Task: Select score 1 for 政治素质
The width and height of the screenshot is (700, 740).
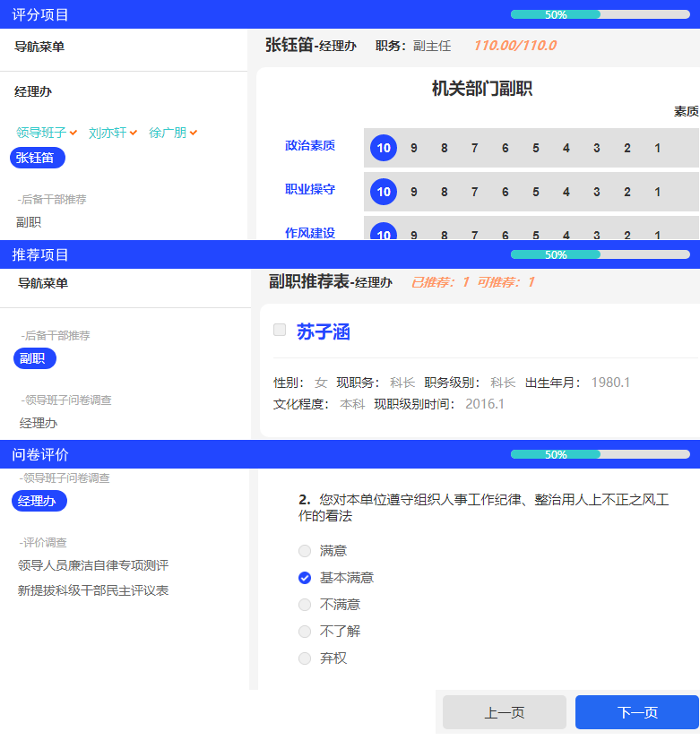Action: click(x=657, y=148)
